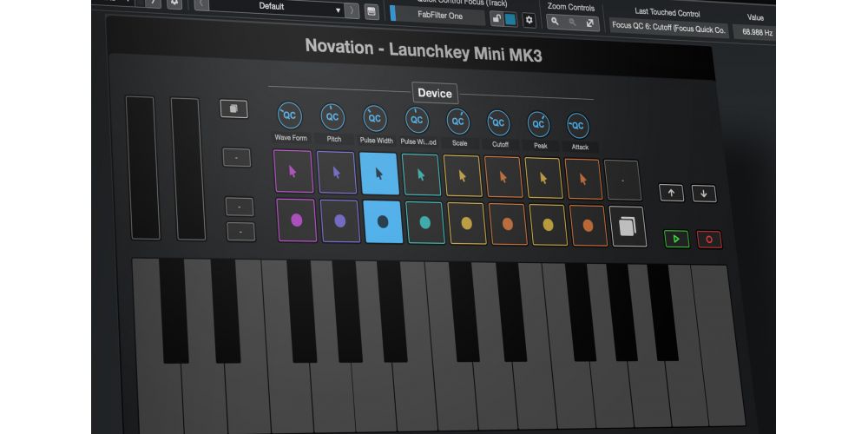Select the teal arrow pad under Pulse Wi...od
Image resolution: width=868 pixels, height=434 pixels.
(421, 175)
